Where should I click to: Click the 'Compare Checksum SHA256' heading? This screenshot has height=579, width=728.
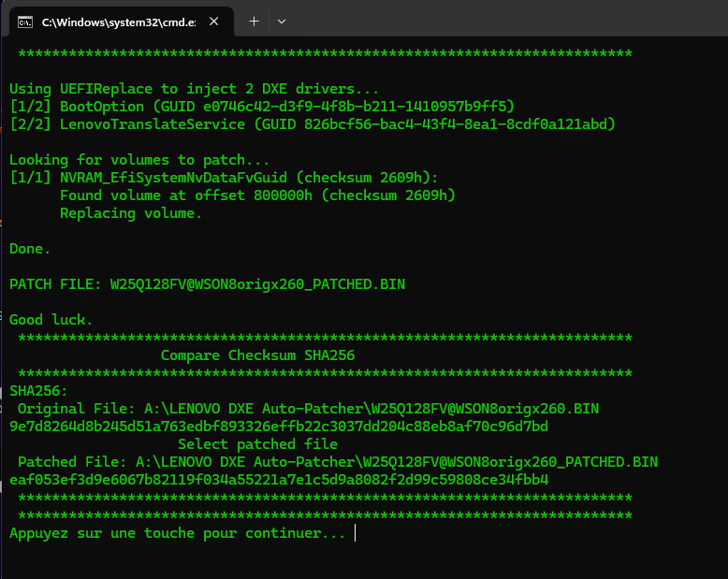tap(257, 355)
